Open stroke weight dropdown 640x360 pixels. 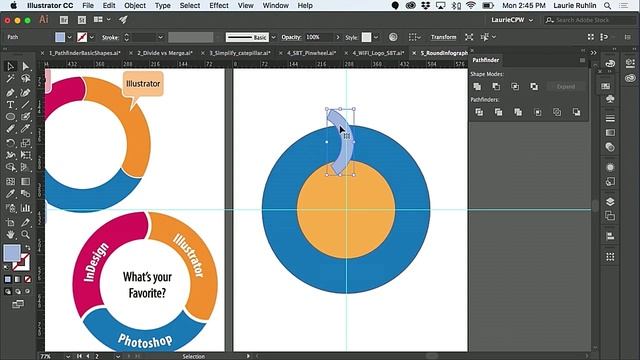160,37
